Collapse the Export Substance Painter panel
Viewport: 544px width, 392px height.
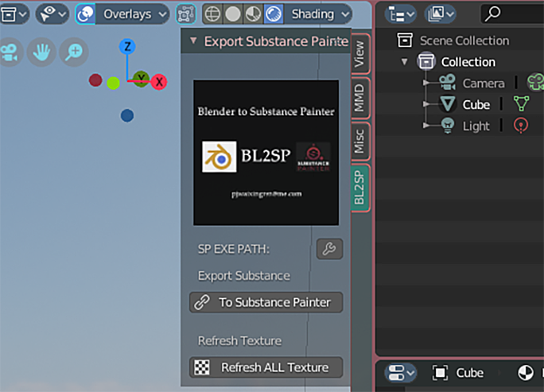point(194,41)
